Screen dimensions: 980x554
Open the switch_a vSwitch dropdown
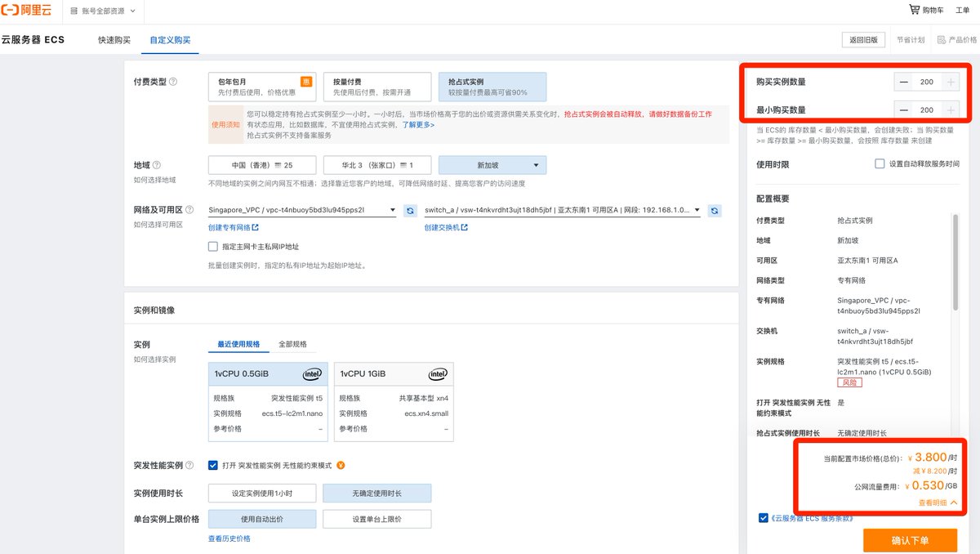562,210
